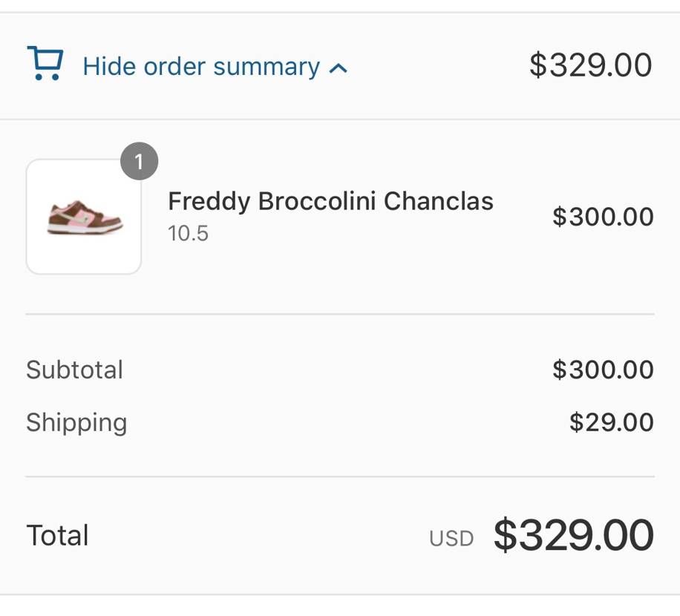Select the Freddy Broccolini Chanclas product name

[330, 201]
